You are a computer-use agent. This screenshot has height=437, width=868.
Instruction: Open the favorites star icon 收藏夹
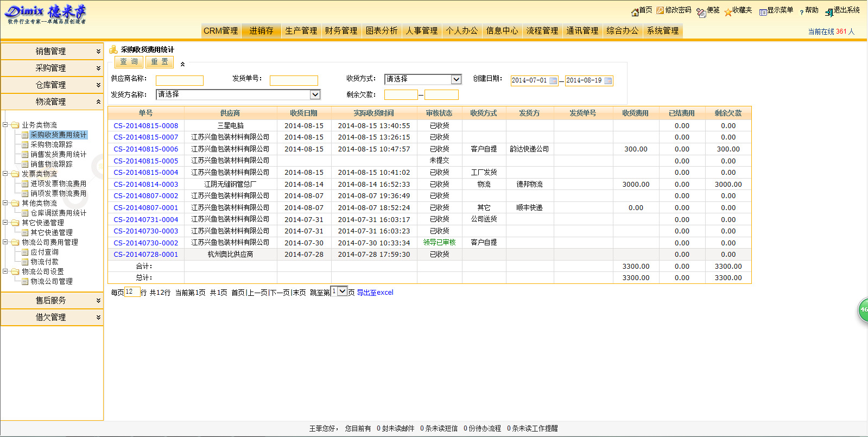point(727,11)
